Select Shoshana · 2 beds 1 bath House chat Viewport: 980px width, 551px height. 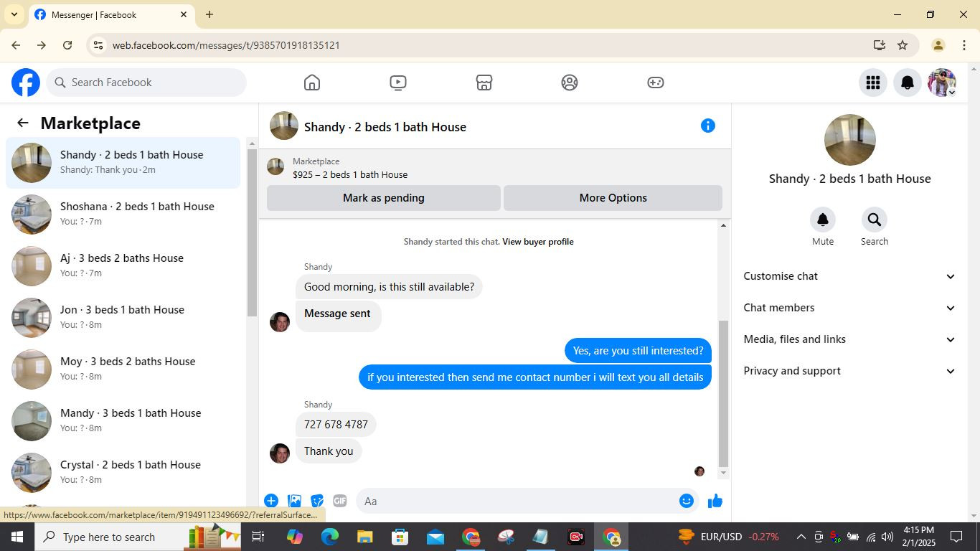[x=123, y=215]
